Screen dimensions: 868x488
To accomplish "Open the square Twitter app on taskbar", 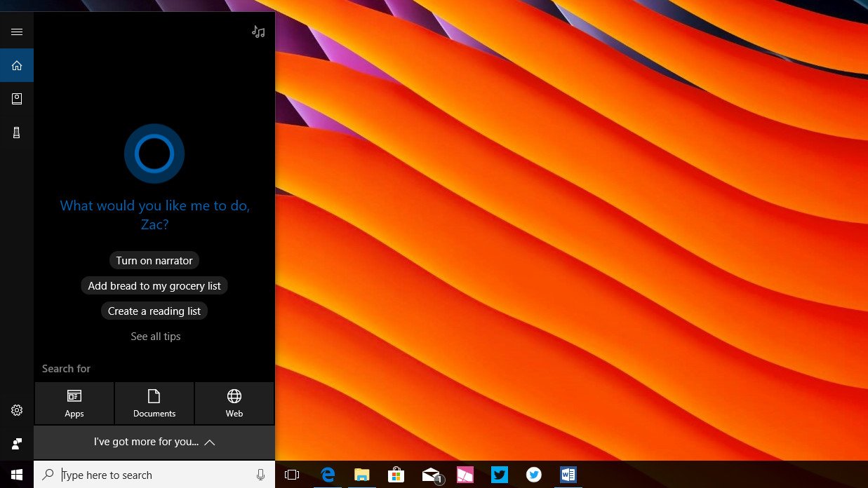I will 500,475.
